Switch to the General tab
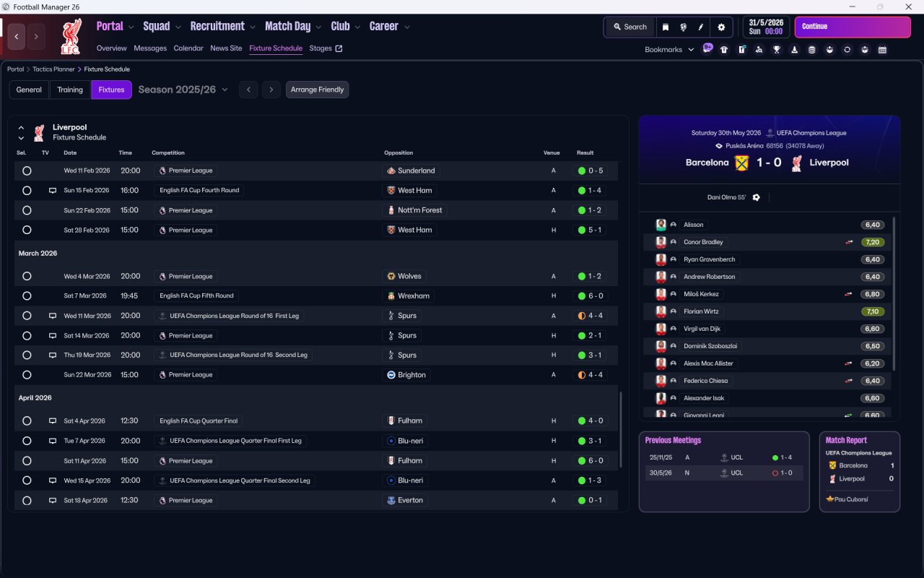Image resolution: width=924 pixels, height=578 pixels. click(29, 90)
